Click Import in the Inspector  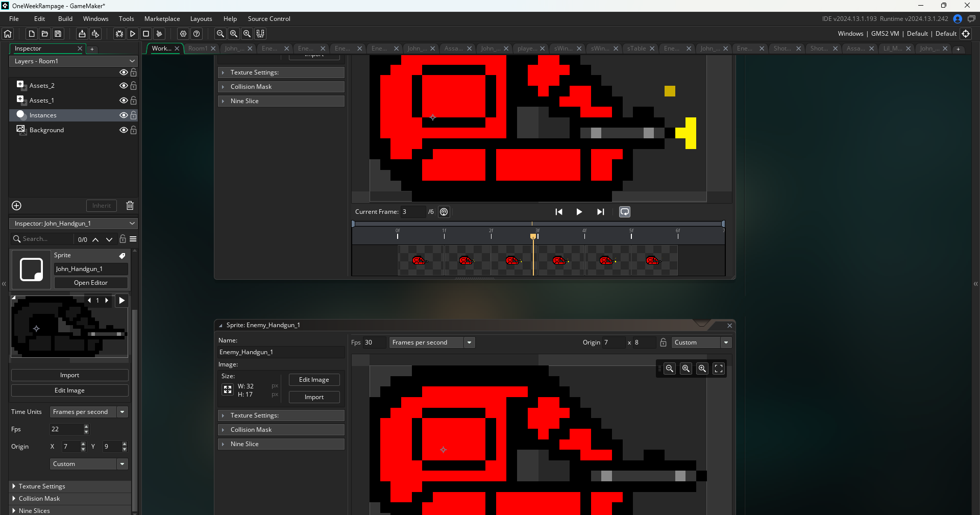[x=69, y=375]
